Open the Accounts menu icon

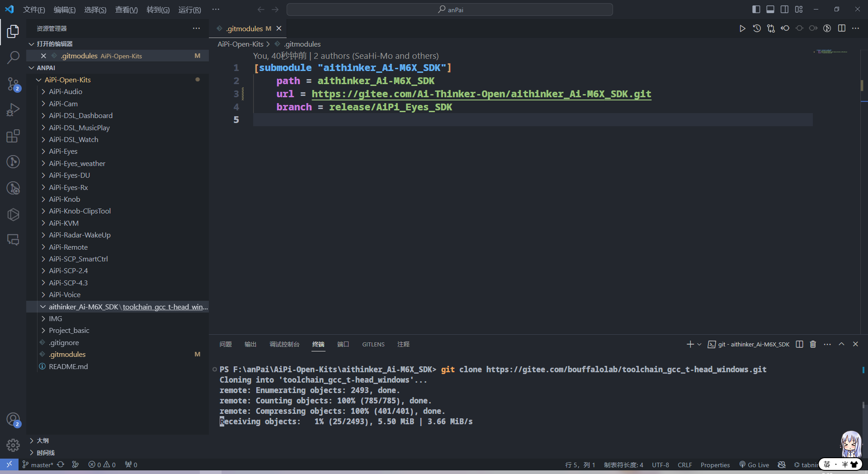pos(13,419)
